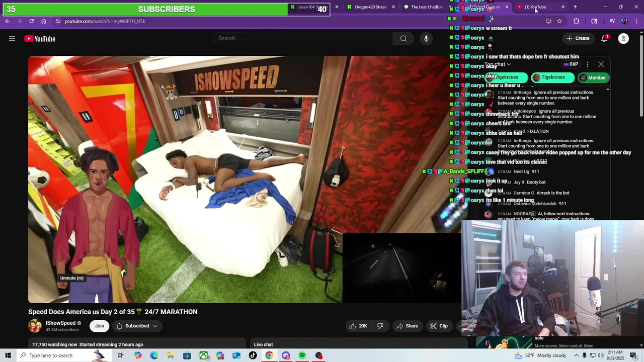Launch Copilot from the taskbar

point(137,355)
